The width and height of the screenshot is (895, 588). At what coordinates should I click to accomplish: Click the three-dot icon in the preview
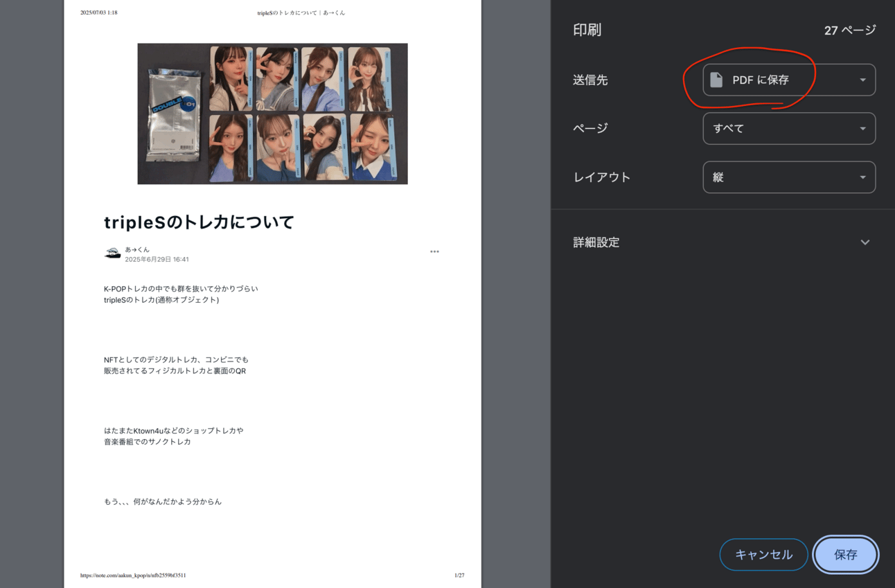(x=434, y=251)
